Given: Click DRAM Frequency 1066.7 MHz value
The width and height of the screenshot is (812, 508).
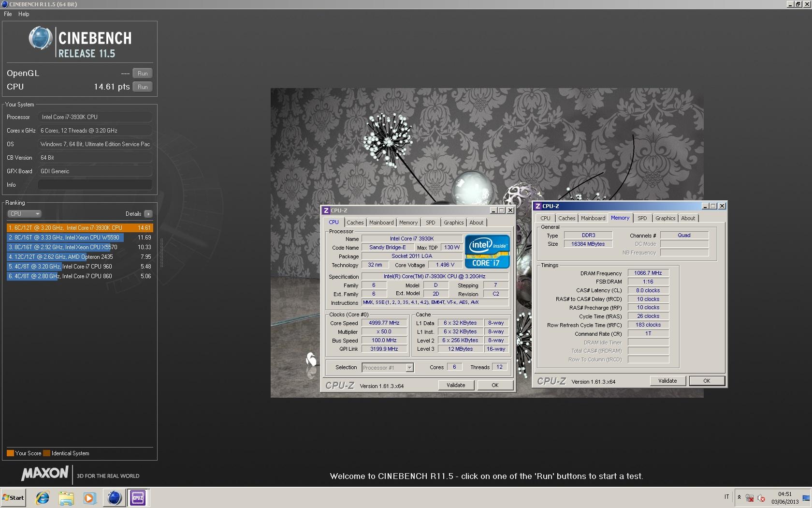Looking at the screenshot, I should pos(648,273).
